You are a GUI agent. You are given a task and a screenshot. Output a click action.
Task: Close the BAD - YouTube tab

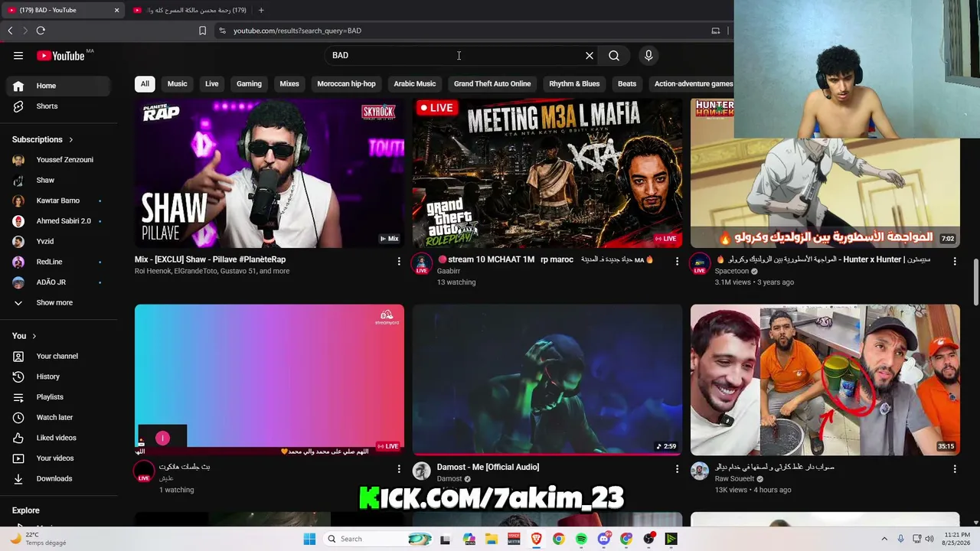click(116, 10)
